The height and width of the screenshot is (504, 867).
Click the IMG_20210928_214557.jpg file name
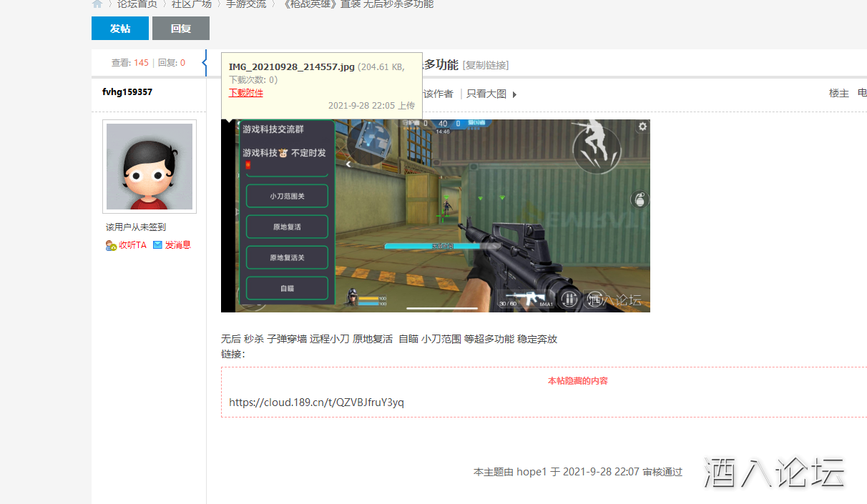point(292,67)
